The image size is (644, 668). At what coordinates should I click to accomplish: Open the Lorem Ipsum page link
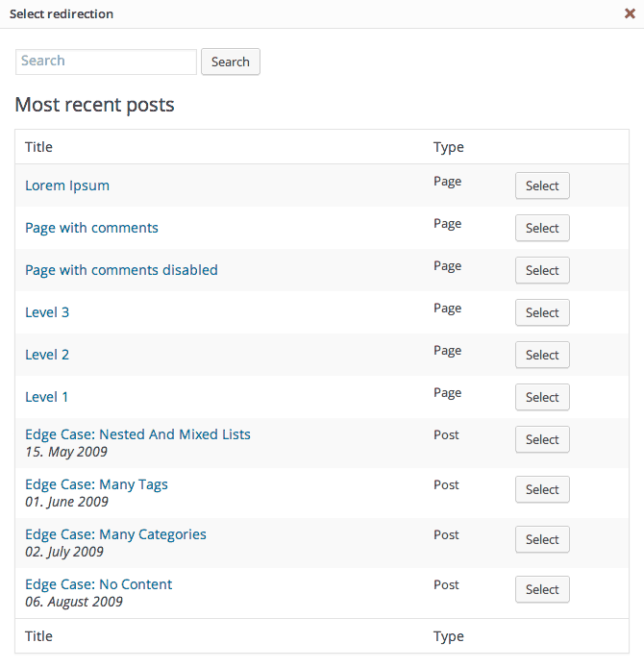[67, 186]
